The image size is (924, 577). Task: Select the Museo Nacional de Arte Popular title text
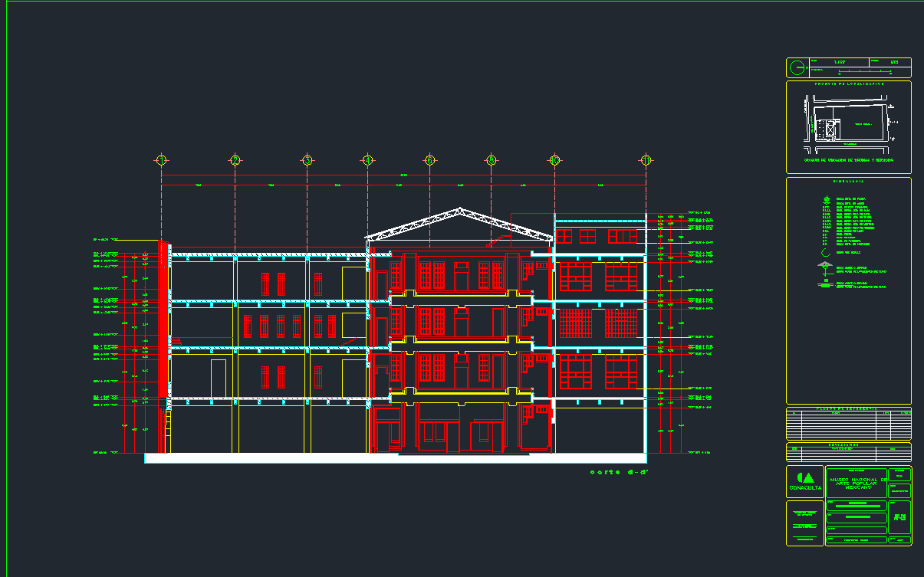tap(857, 484)
